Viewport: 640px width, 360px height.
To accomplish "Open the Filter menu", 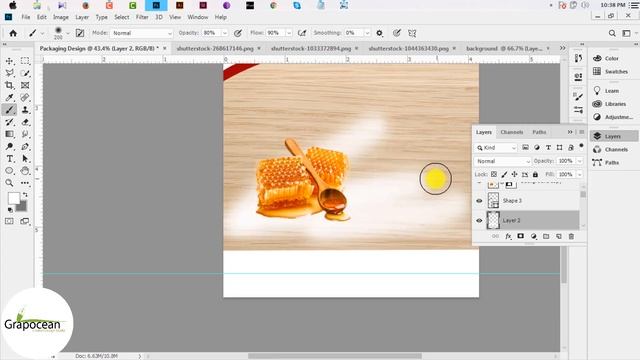I will pos(142,17).
